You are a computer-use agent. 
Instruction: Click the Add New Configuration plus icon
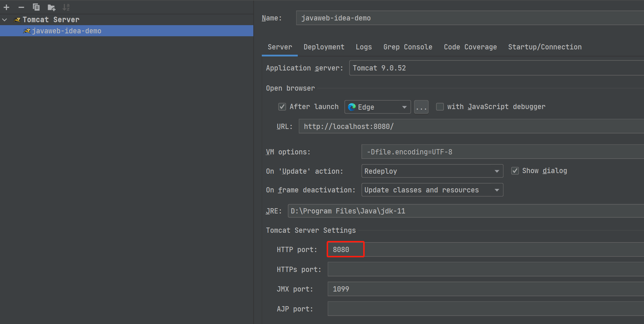click(6, 7)
